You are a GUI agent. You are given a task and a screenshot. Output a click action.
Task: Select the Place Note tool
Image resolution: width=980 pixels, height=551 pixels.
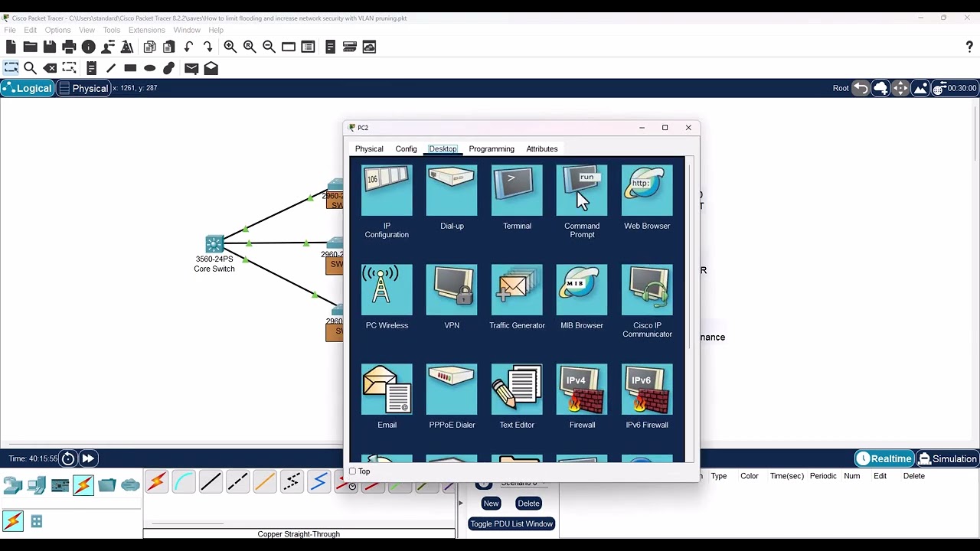tap(91, 68)
